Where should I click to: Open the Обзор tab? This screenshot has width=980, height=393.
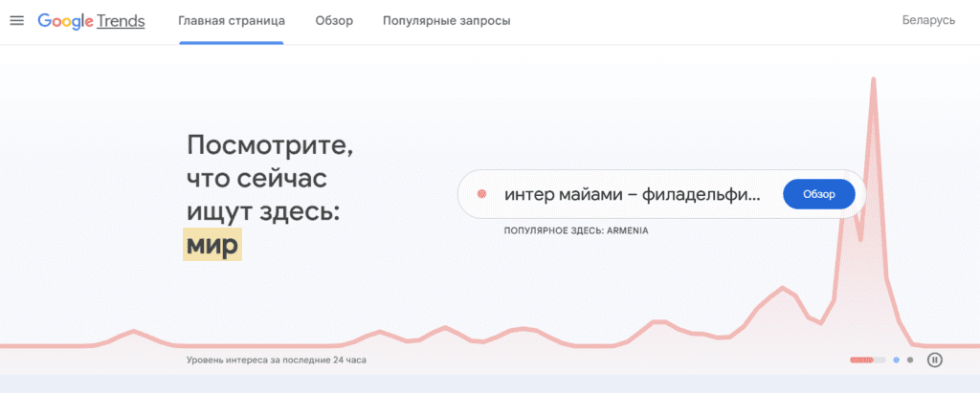click(x=334, y=21)
